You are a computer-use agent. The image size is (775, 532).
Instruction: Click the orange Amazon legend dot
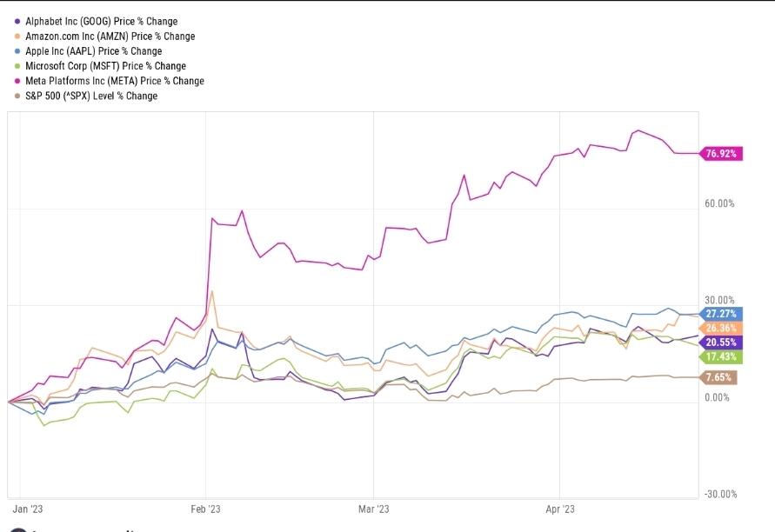[x=17, y=37]
